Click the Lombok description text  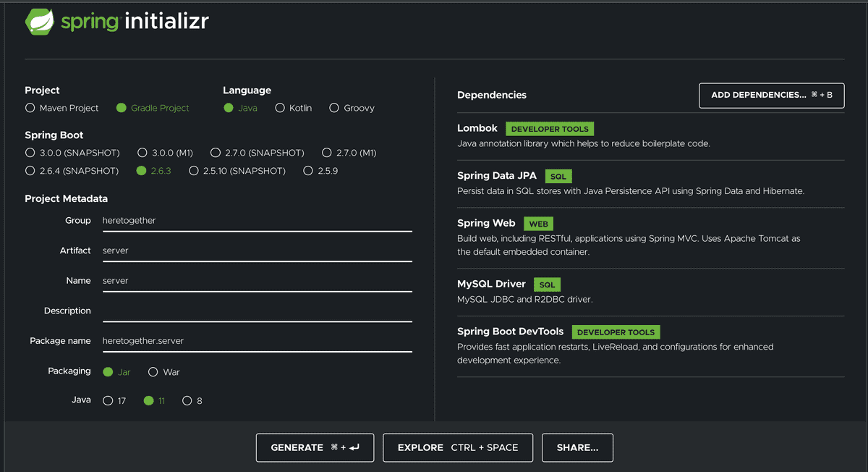584,143
